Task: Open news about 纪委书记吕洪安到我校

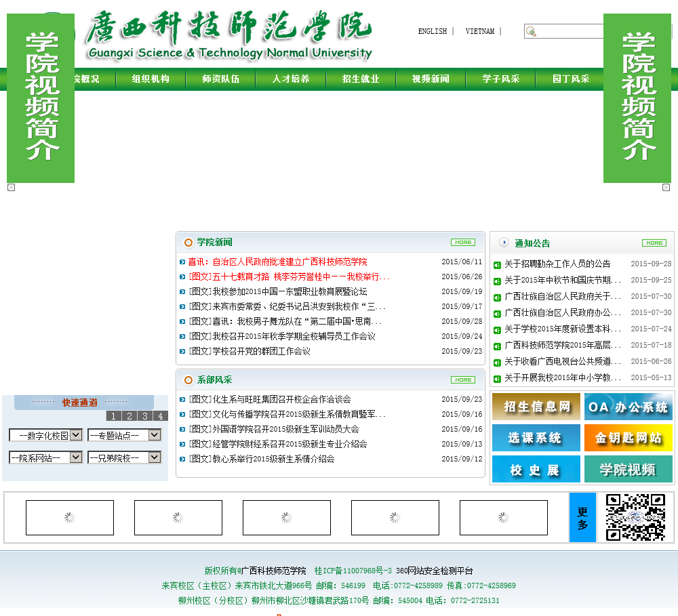Action: coord(287,306)
